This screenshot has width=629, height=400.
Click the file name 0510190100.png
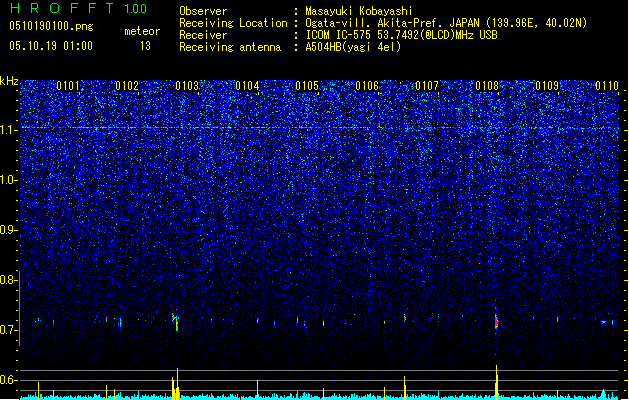(51, 27)
